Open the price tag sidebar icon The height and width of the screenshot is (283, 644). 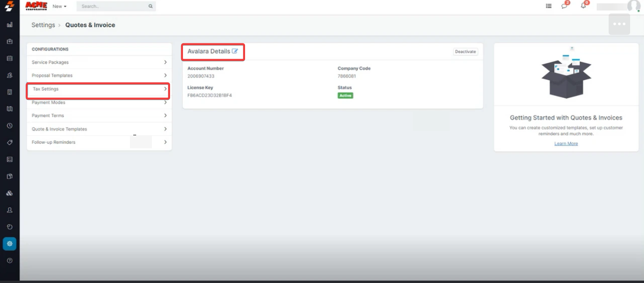point(10,142)
